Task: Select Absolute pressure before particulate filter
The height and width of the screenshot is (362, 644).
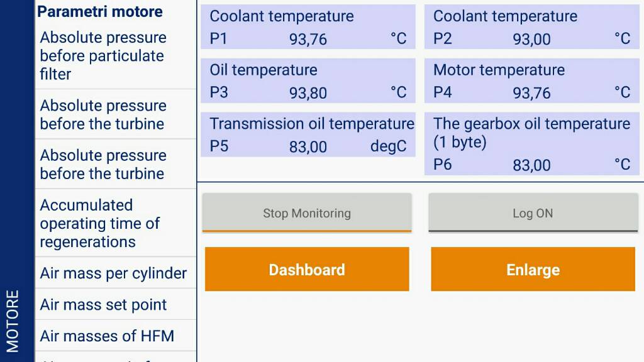Action: tap(116, 56)
